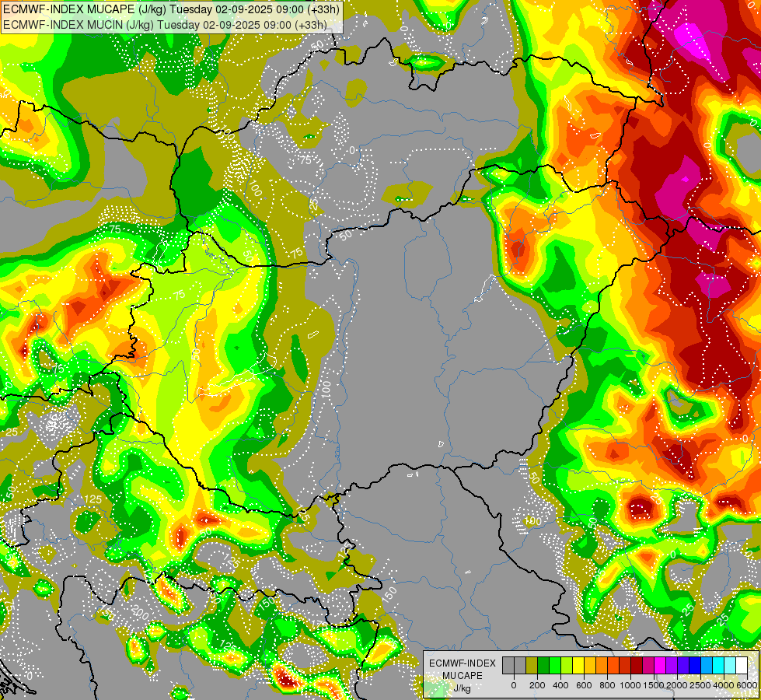The image size is (761, 700).
Task: Select the white legend swatch
Action: coord(742,665)
